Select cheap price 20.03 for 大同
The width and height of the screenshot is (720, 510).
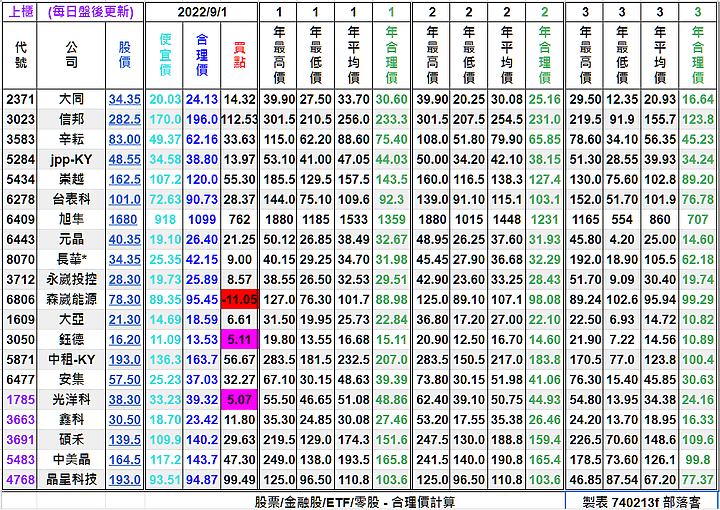coord(165,99)
